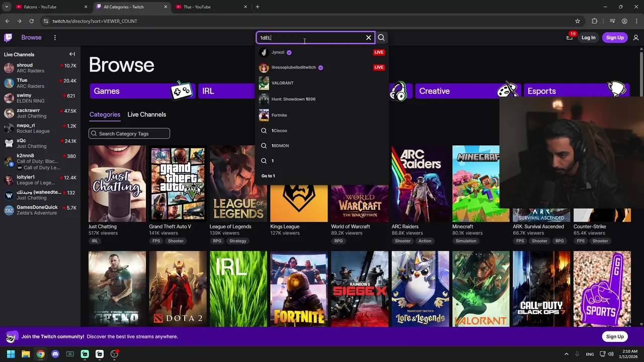Select the Action tag under ARC Raiders
The image size is (644, 362).
(x=425, y=241)
